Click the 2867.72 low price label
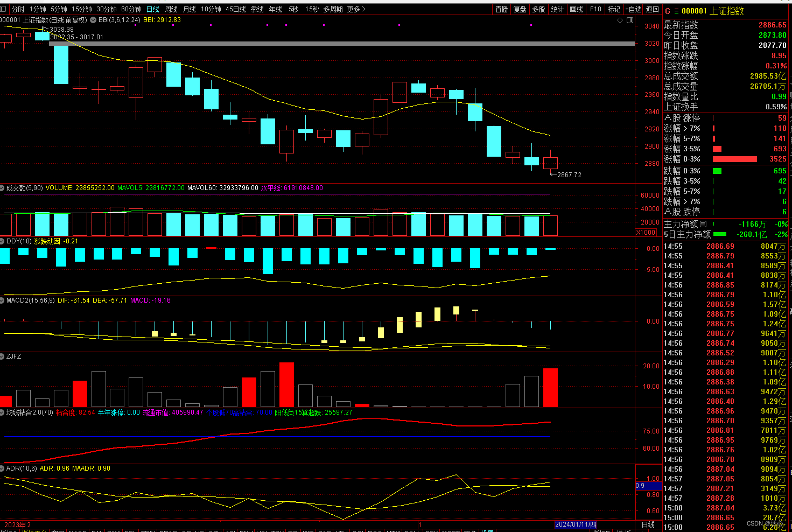 coord(569,175)
